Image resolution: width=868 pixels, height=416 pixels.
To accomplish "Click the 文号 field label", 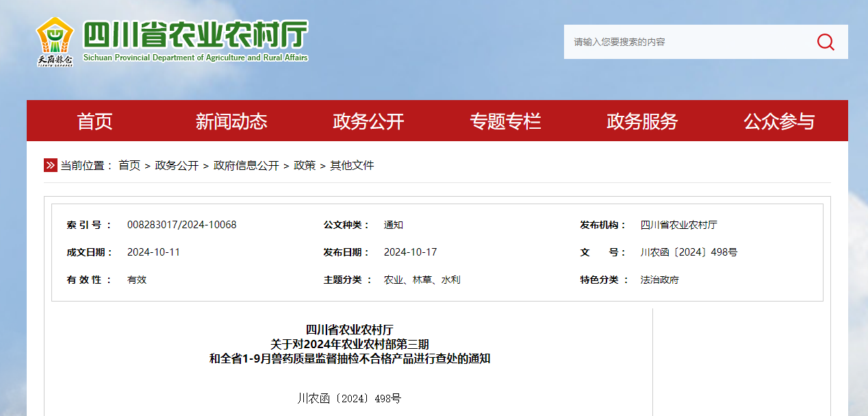I will click(x=603, y=252).
